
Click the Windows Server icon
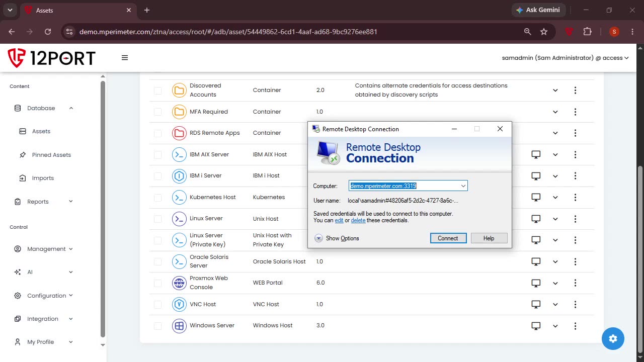pos(179,325)
